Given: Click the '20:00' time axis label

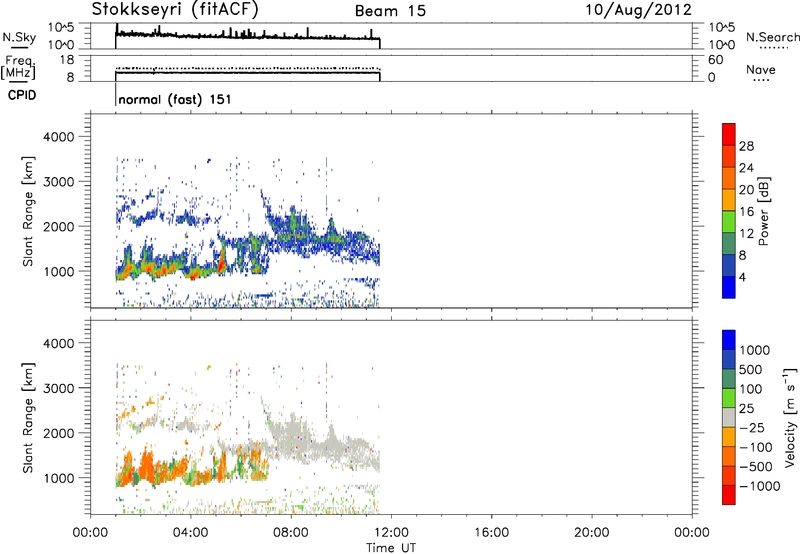Looking at the screenshot, I should tap(591, 533).
